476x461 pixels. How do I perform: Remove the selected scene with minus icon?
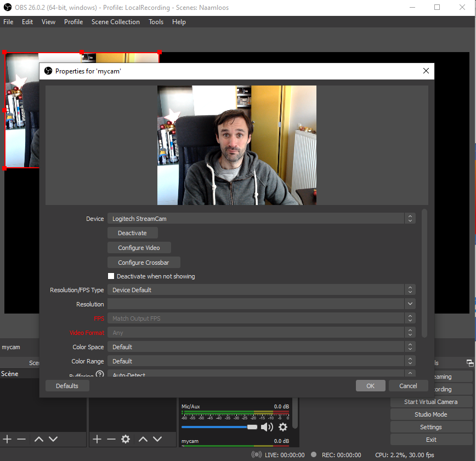coord(21,439)
